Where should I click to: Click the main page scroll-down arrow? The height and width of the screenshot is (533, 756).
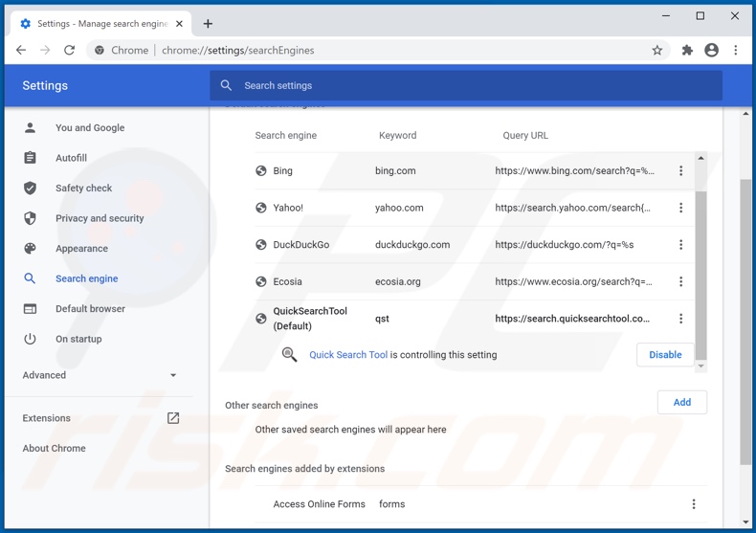click(x=745, y=522)
